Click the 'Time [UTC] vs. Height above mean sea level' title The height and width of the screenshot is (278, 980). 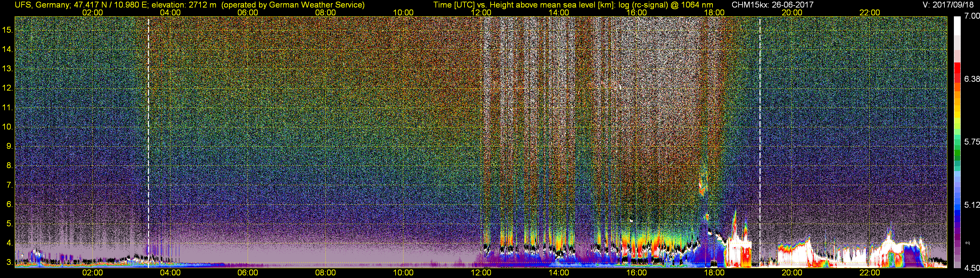click(515, 5)
